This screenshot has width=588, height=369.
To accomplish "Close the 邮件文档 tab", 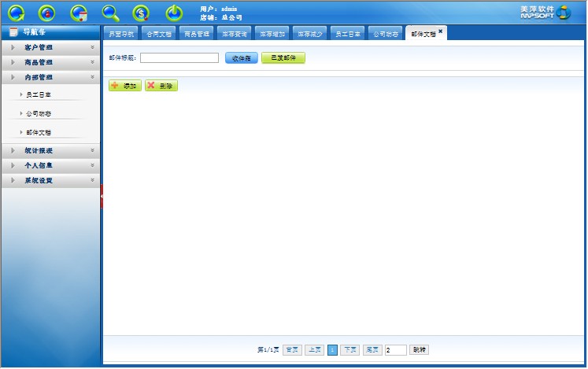I will coord(441,31).
